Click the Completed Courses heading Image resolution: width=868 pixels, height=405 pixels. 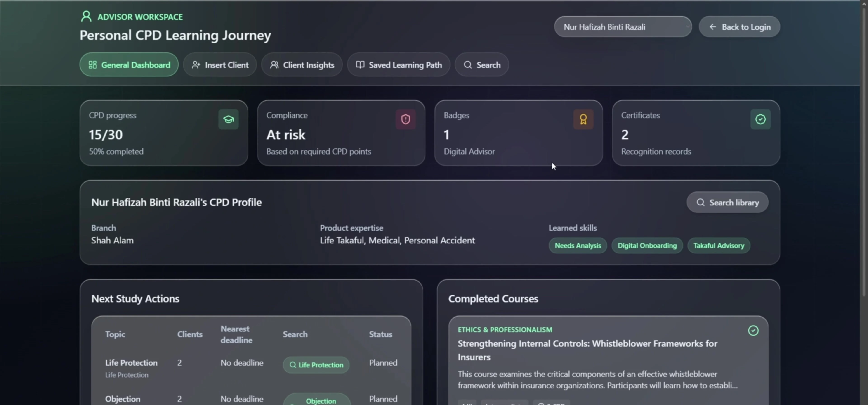[x=493, y=299]
